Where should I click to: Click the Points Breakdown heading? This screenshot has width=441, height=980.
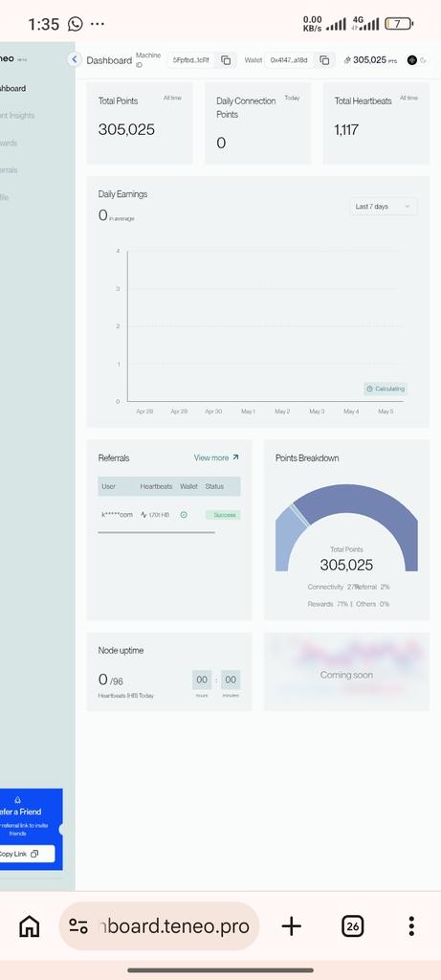(307, 458)
